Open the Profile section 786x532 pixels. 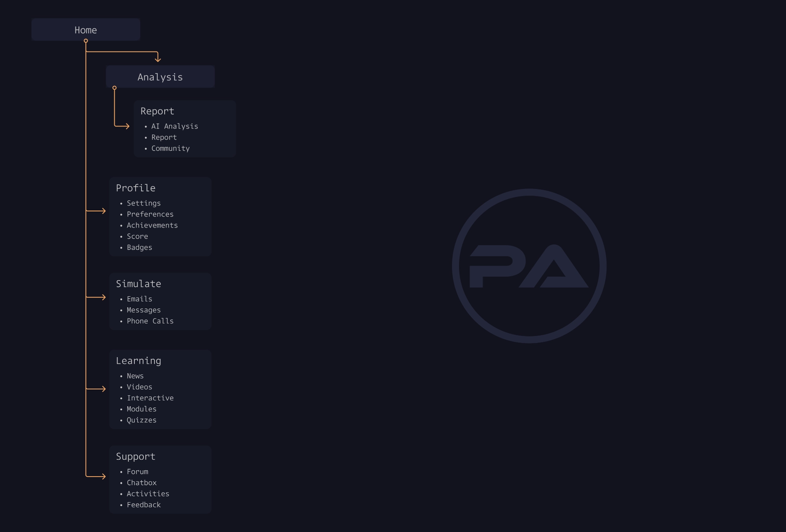point(135,188)
